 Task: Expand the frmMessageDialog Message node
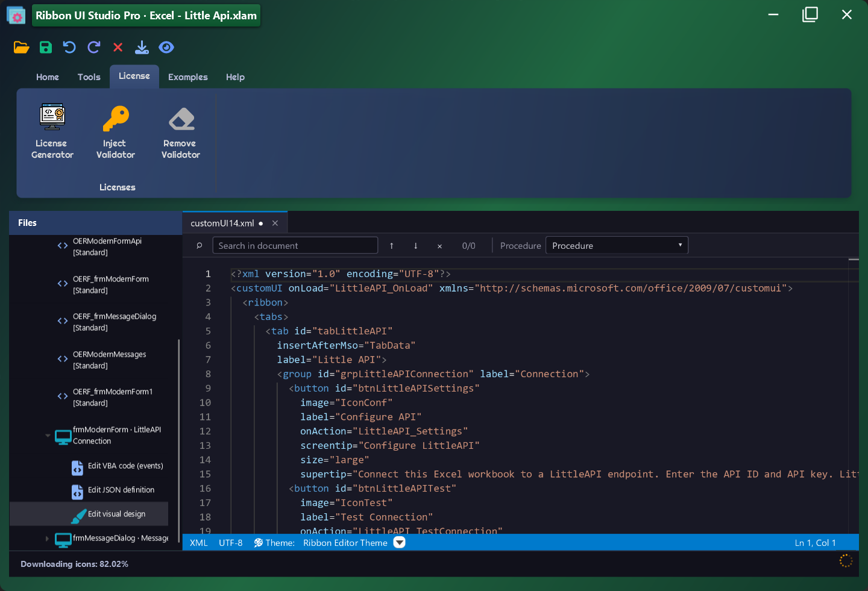click(47, 539)
